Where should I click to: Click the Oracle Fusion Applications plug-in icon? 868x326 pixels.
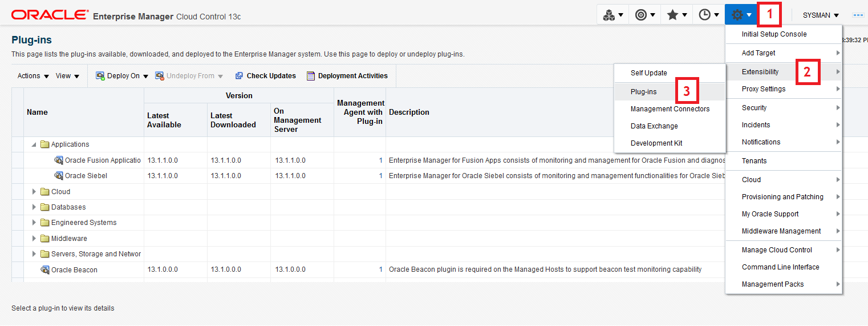coord(59,160)
